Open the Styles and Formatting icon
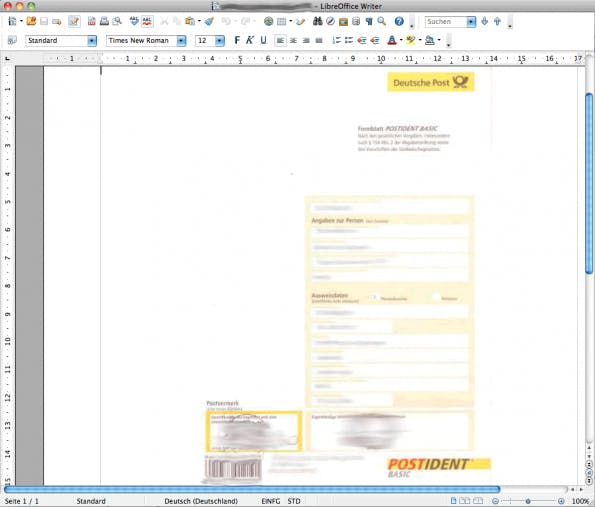Viewport: 595px width, 507px height. coord(12,40)
